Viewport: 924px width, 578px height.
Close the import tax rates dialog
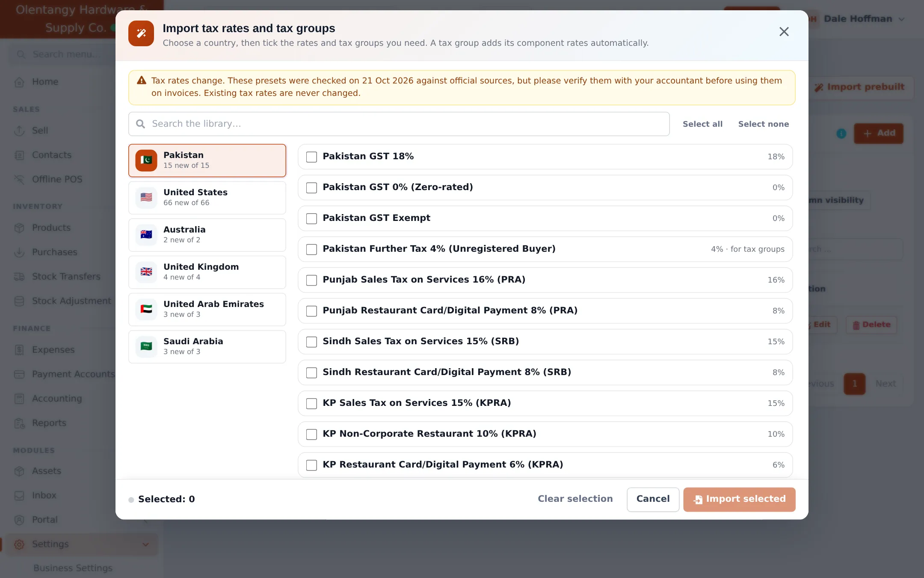[x=784, y=32]
